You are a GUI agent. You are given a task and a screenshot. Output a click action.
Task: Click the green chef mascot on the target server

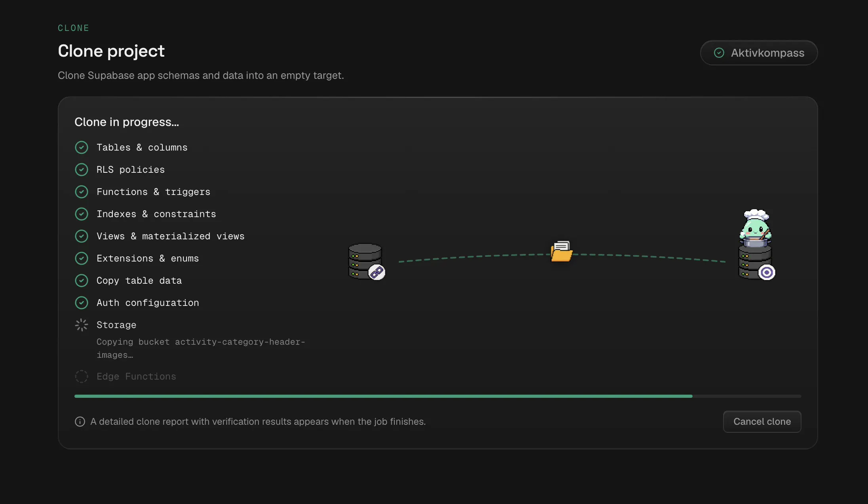pyautogui.click(x=756, y=227)
